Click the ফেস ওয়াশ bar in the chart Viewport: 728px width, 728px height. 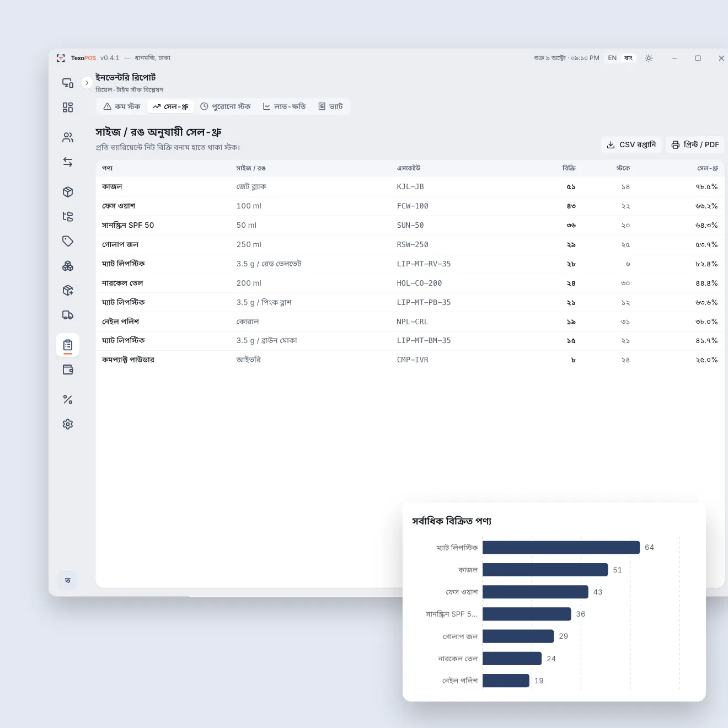coord(535,592)
